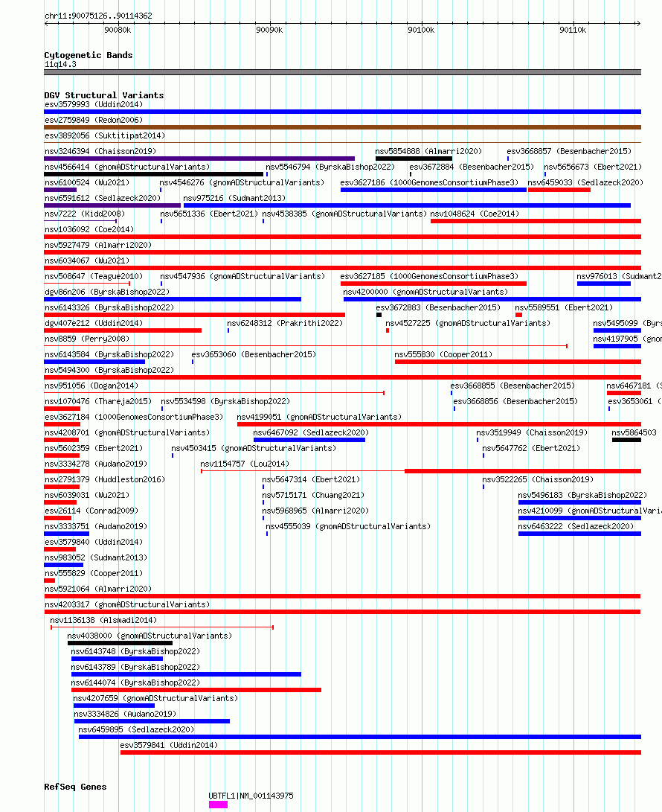The width and height of the screenshot is (662, 812).
Task: Click nsv4527225 (gnomADStructuralVariants) label
Action: click(x=468, y=322)
